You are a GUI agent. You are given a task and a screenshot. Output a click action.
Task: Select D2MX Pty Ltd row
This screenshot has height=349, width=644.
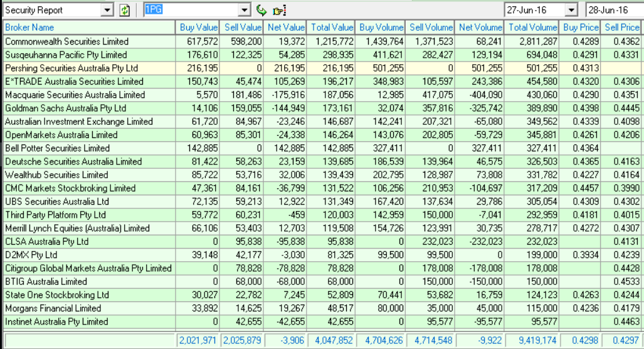pos(322,255)
